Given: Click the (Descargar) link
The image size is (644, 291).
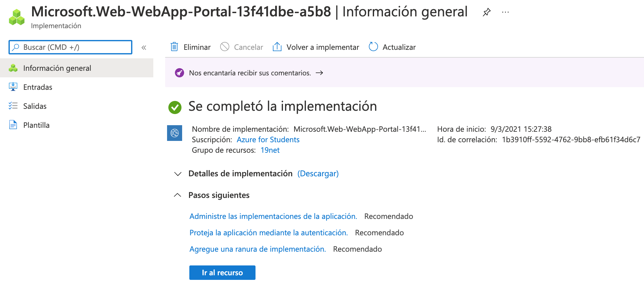Looking at the screenshot, I should click(x=318, y=174).
